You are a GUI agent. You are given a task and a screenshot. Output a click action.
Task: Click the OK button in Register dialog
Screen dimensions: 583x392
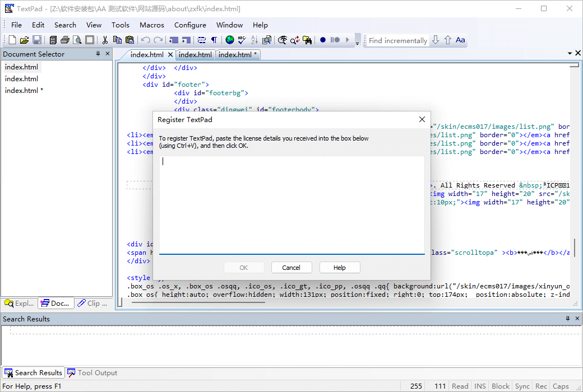coord(244,268)
